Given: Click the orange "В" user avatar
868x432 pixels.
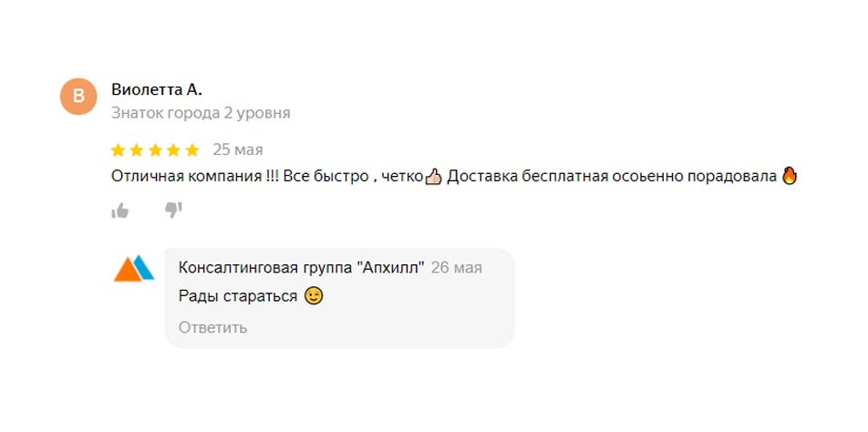Looking at the screenshot, I should point(78,97).
